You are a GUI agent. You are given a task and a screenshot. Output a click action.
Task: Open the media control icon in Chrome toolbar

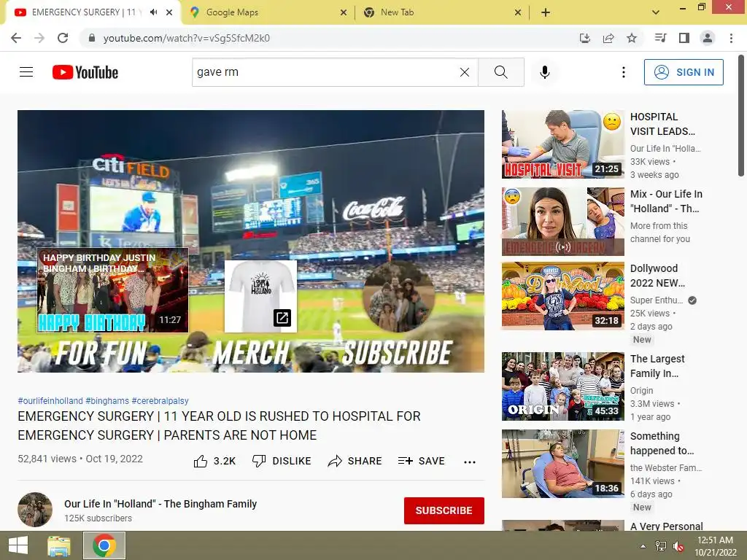click(x=660, y=38)
